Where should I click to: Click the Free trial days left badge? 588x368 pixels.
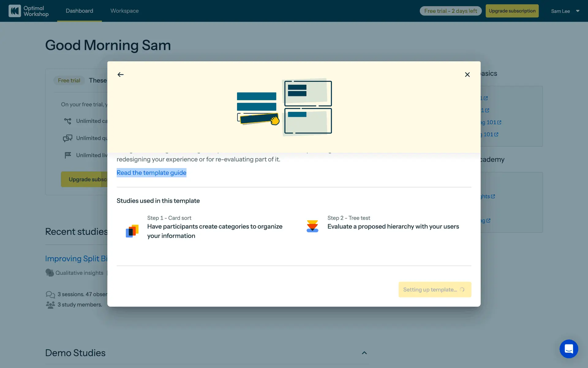[450, 11]
